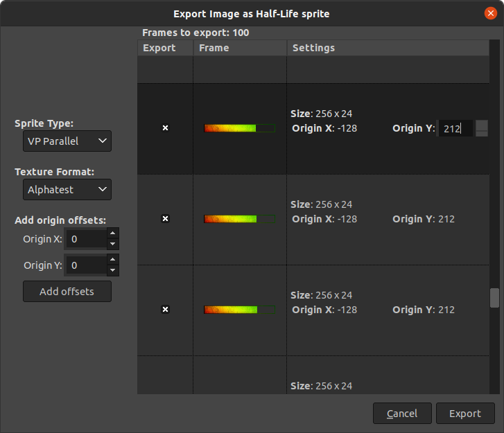Image resolution: width=504 pixels, height=433 pixels.
Task: Decrease the Origin X offset value
Action: 113,245
